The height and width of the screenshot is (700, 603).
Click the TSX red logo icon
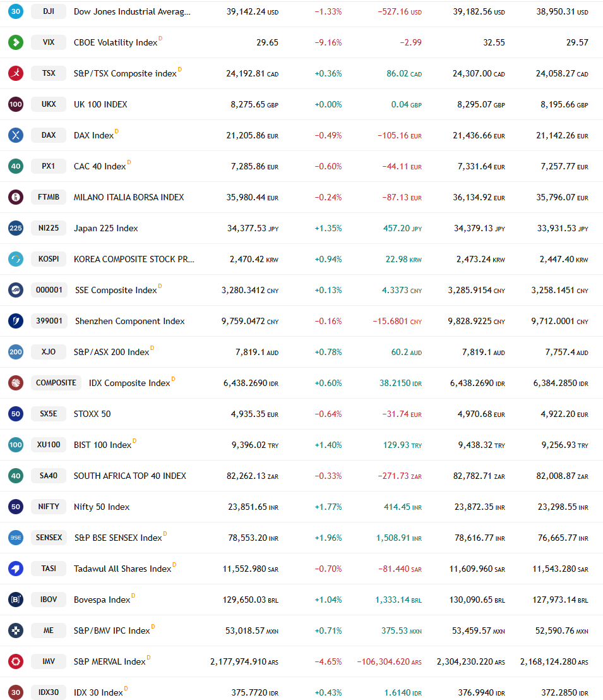click(x=16, y=73)
